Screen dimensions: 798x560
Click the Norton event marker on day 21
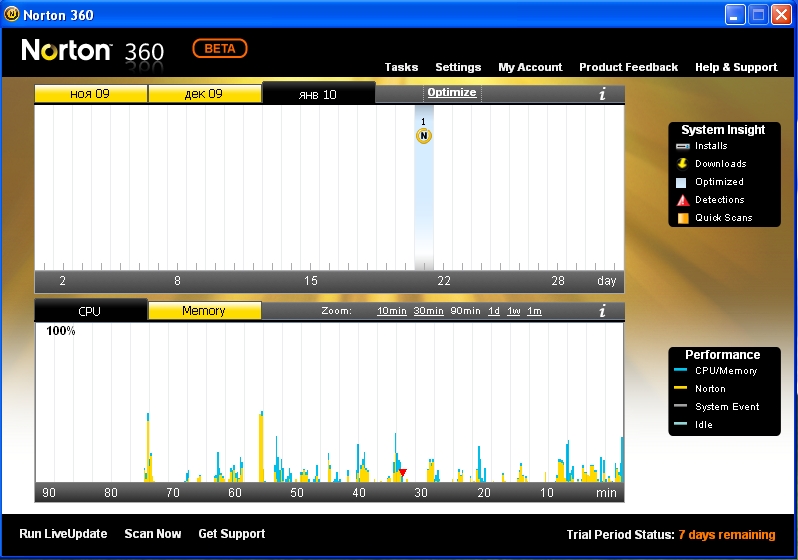(423, 136)
